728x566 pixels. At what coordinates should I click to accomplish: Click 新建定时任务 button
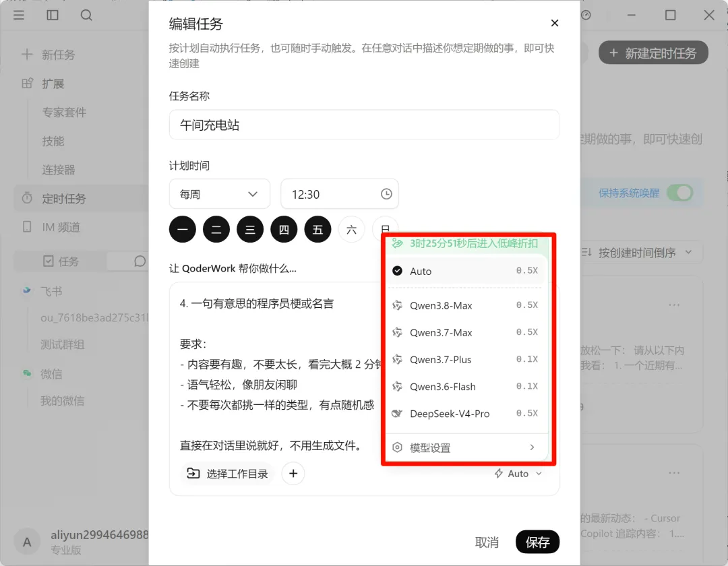(653, 53)
